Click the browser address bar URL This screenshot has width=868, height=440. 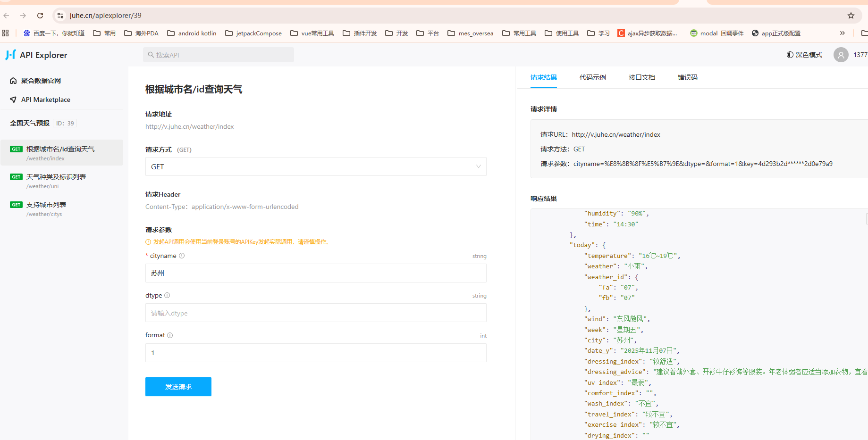pyautogui.click(x=106, y=16)
